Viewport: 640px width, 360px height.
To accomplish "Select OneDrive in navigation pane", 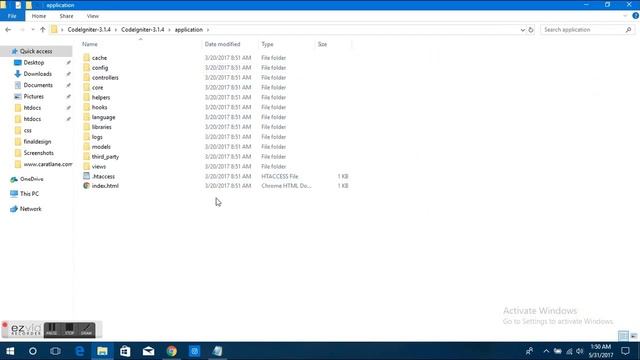I will click(31, 179).
